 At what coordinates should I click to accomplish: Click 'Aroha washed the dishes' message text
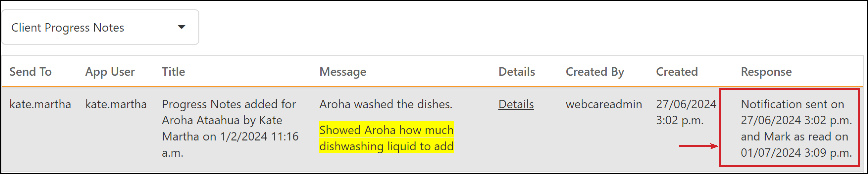click(x=386, y=104)
